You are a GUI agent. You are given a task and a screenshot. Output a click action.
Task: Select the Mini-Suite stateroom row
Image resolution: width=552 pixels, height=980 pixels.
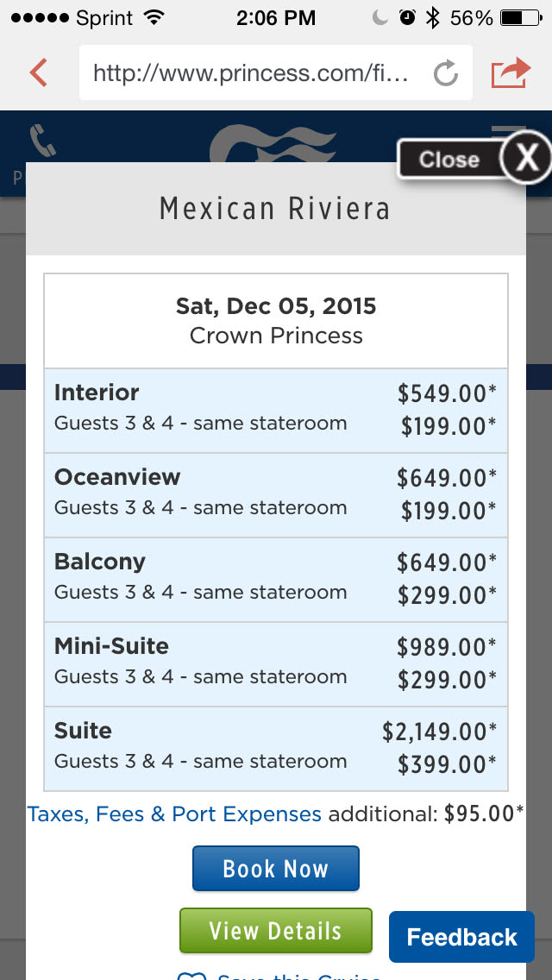[276, 664]
